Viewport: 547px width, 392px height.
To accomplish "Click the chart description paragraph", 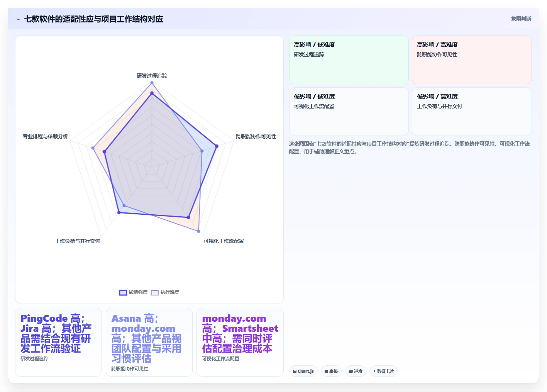I will coord(410,148).
